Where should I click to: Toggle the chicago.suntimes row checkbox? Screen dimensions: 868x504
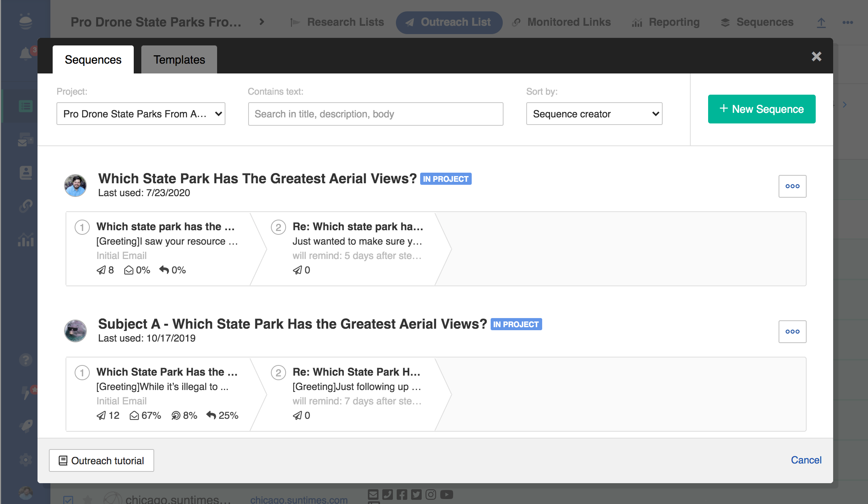68,499
